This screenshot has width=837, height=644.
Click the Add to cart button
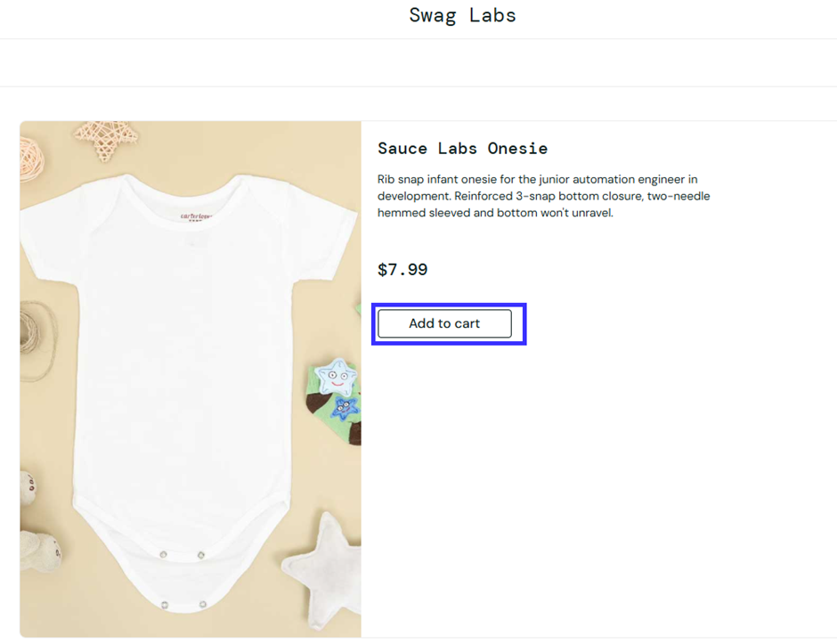pos(444,323)
